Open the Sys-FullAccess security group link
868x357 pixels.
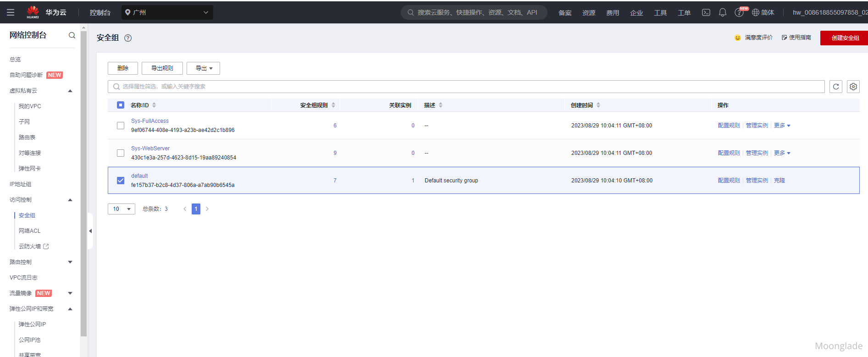click(x=150, y=121)
